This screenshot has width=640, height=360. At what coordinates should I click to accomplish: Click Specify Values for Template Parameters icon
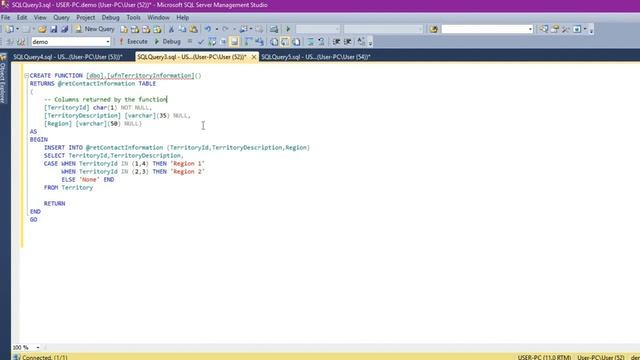361,42
